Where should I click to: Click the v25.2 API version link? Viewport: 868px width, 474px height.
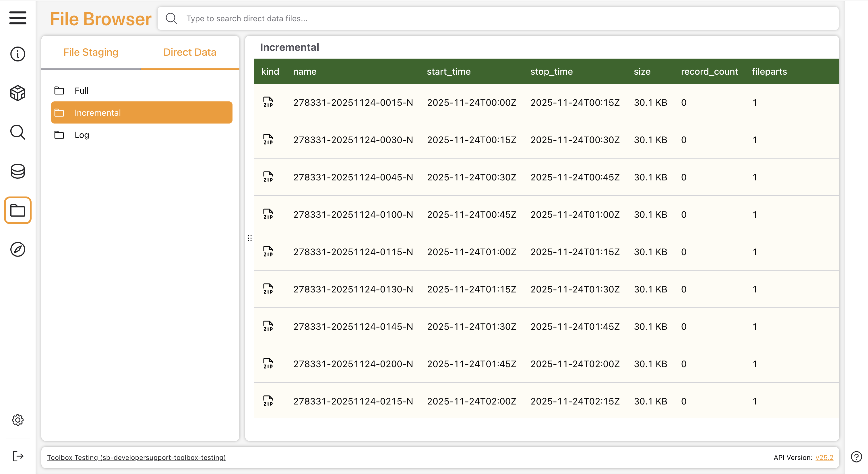(x=824, y=457)
